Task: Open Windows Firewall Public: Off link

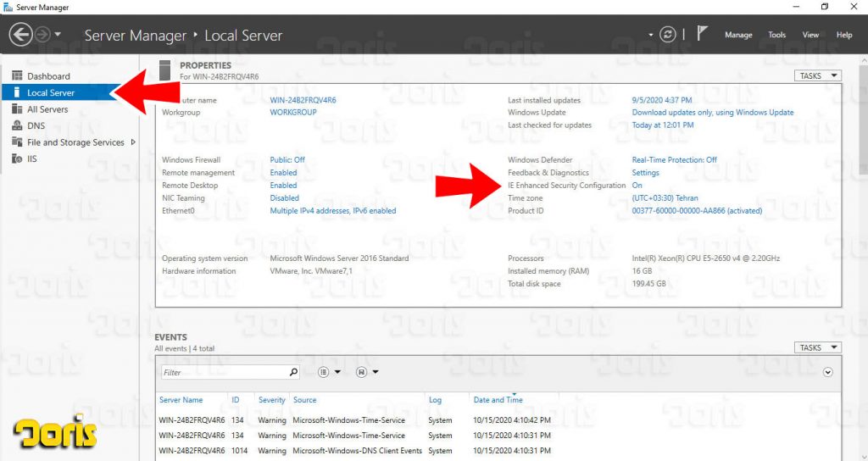Action: (x=287, y=160)
